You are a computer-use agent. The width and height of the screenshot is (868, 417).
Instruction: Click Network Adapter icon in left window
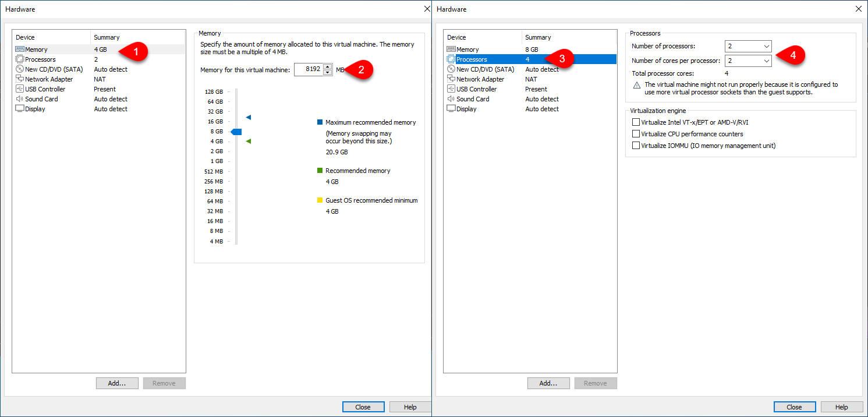(x=19, y=79)
